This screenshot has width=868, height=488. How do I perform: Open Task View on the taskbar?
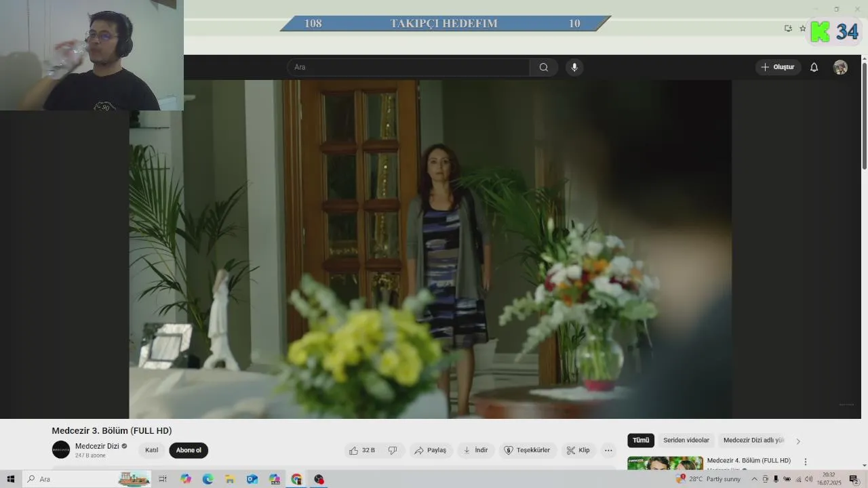163,479
